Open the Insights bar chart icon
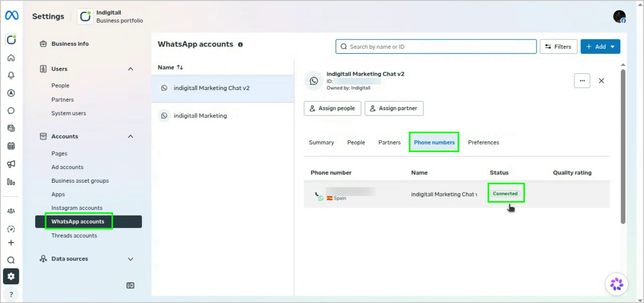 tap(11, 182)
